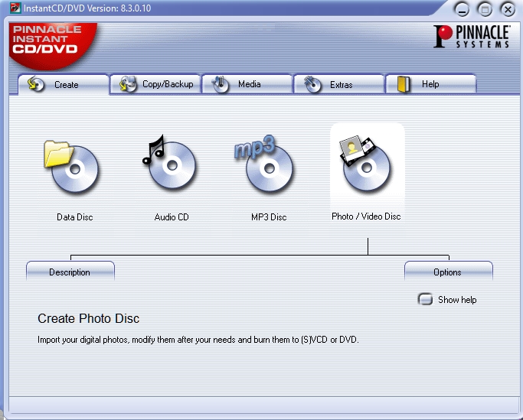
Task: Switch to the Help tab
Action: click(431, 84)
